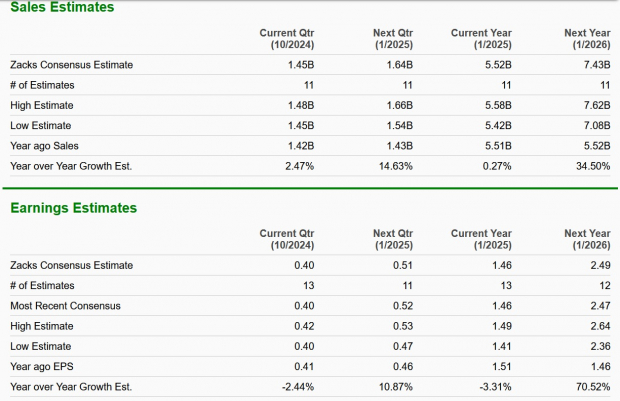
Task: Select earnings low estimate 1.41
Action: point(502,346)
